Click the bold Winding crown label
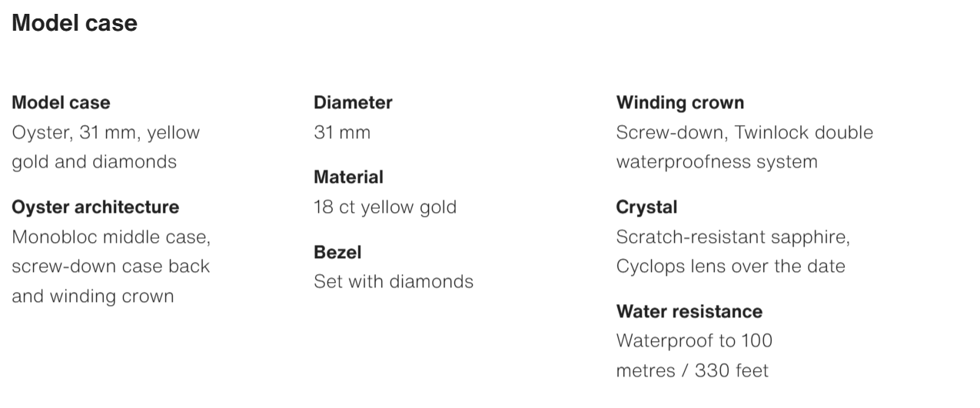The image size is (980, 408). tap(680, 103)
